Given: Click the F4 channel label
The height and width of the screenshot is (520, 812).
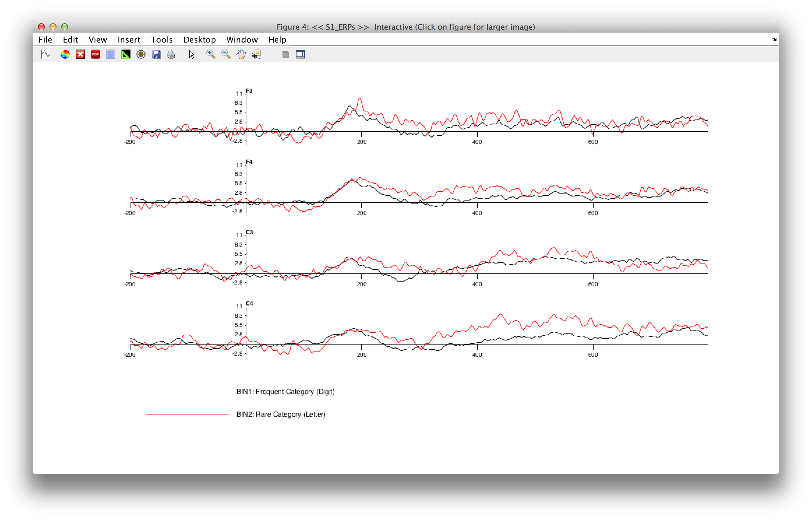Looking at the screenshot, I should 249,162.
